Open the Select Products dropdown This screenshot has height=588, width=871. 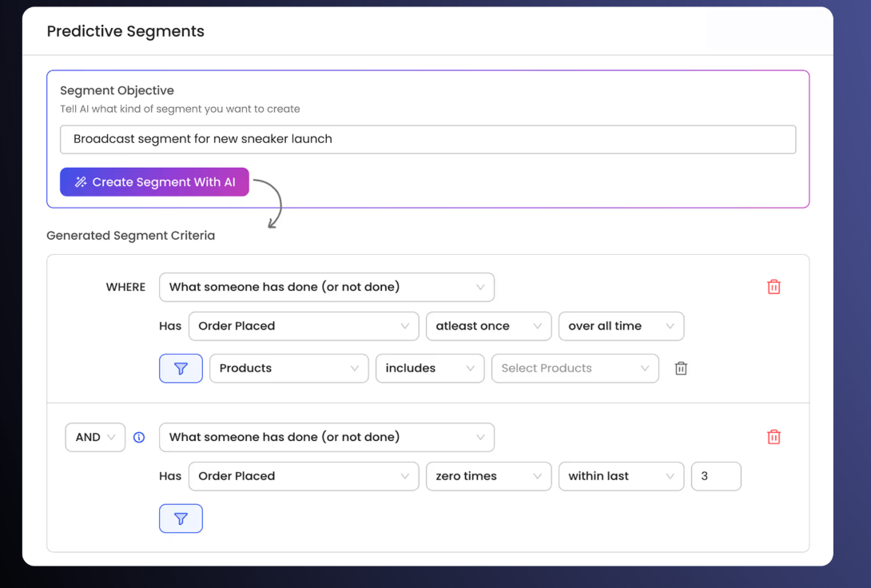(575, 368)
